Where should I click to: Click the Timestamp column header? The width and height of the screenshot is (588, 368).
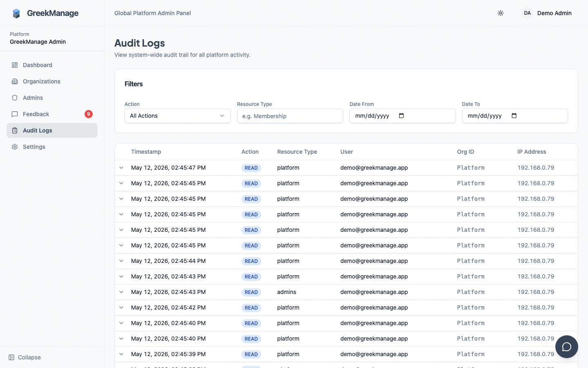(x=146, y=152)
